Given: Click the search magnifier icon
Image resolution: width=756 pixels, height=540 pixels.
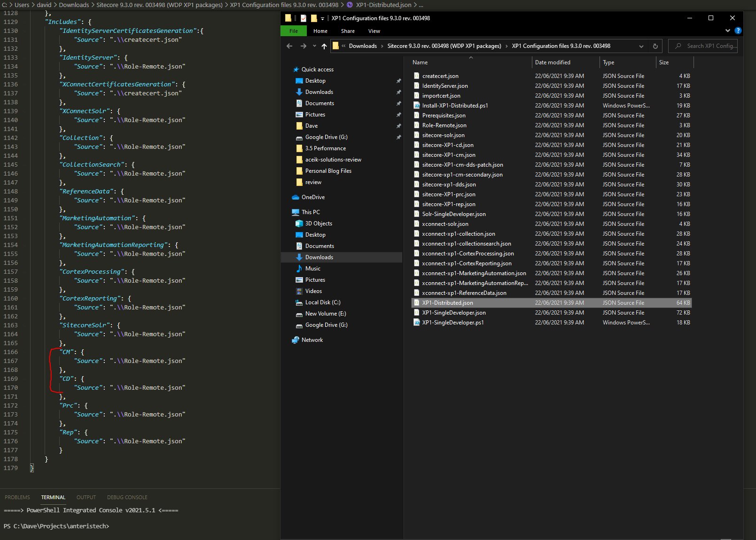Looking at the screenshot, I should pyautogui.click(x=678, y=46).
